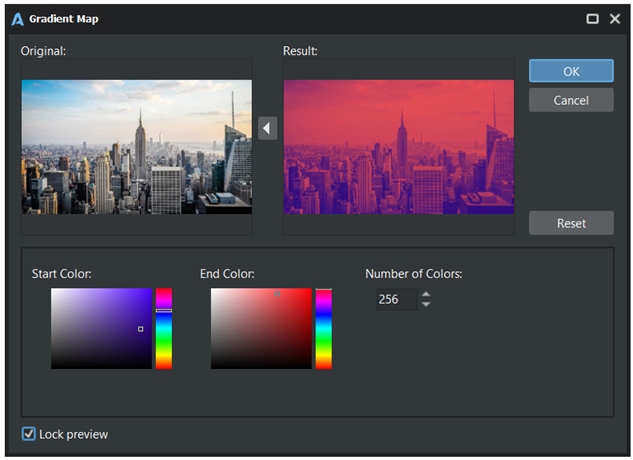Click the End Color hue slider

click(x=324, y=328)
